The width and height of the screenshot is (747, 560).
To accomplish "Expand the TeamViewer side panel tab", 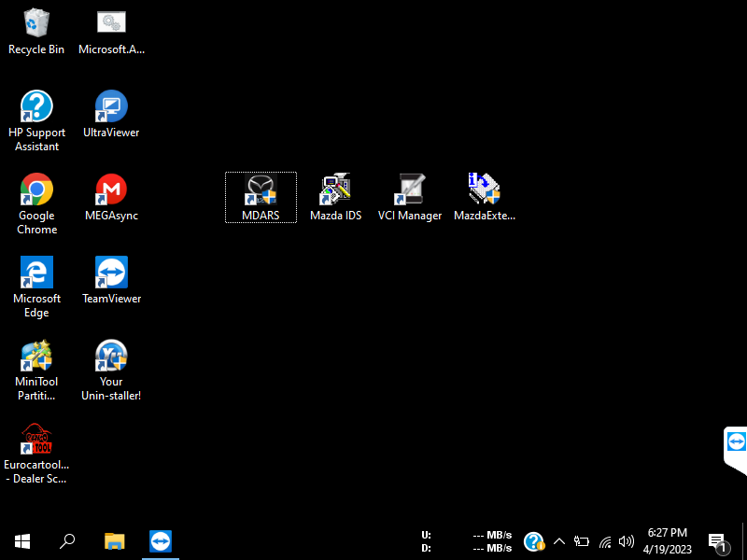I will point(736,441).
